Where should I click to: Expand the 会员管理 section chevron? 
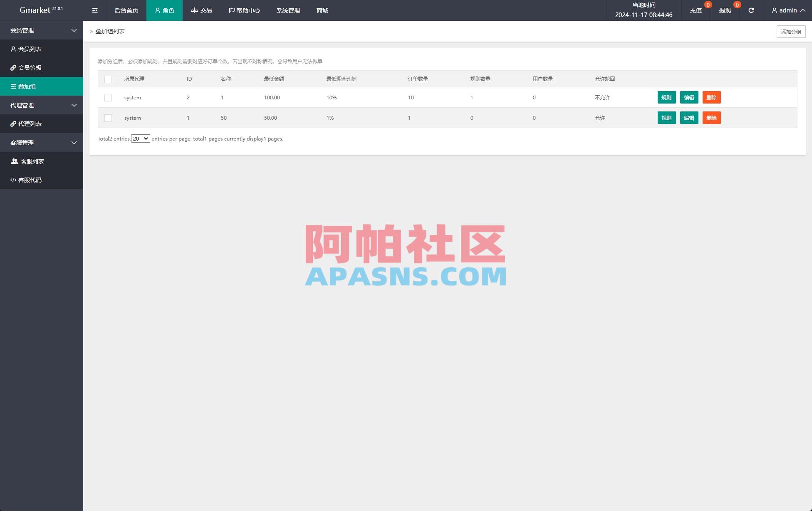coord(74,30)
